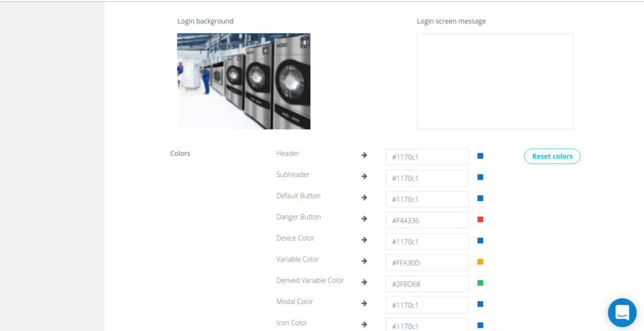Viewport: 644px width, 331px height.
Task: Click the arrow icon next to Device Color
Action: pos(364,240)
